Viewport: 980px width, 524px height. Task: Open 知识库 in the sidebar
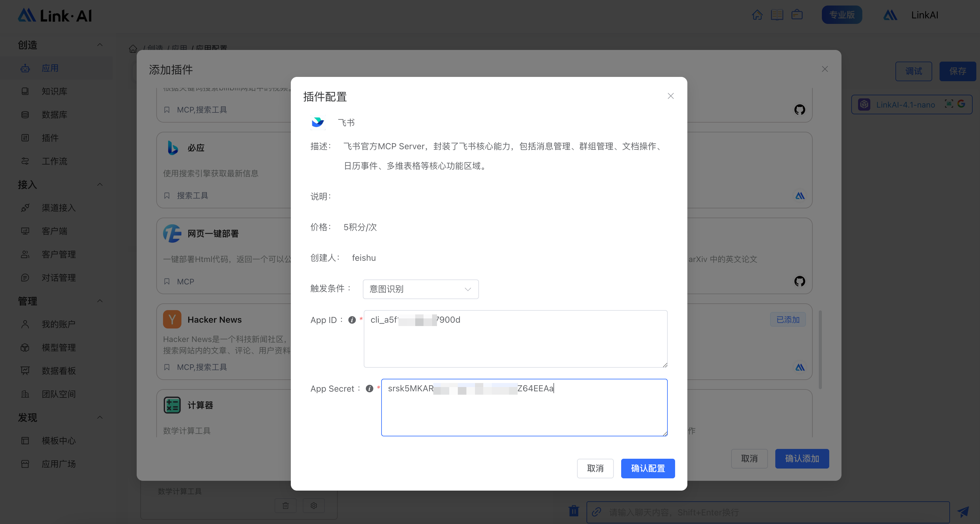click(56, 91)
